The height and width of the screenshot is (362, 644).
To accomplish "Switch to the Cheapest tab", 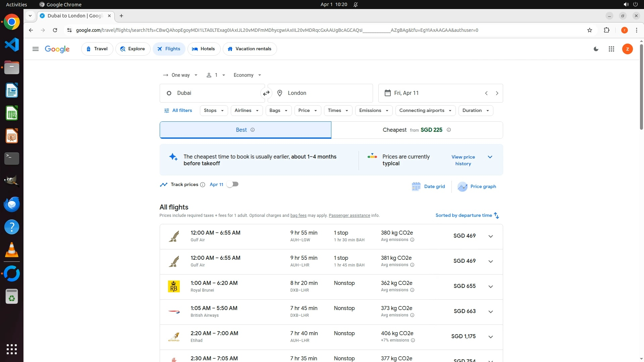I will pos(417,130).
